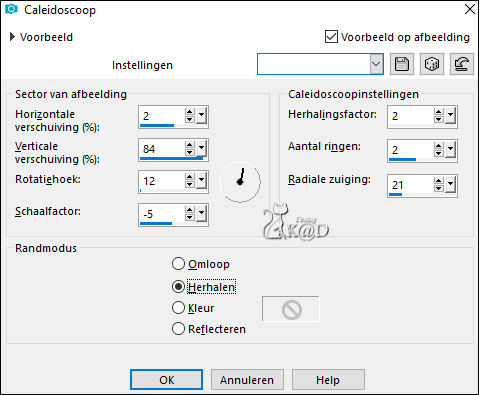Image resolution: width=479 pixels, height=395 pixels.
Task: Open the Schaalfactor slider dropdown arrow
Action: (x=201, y=213)
